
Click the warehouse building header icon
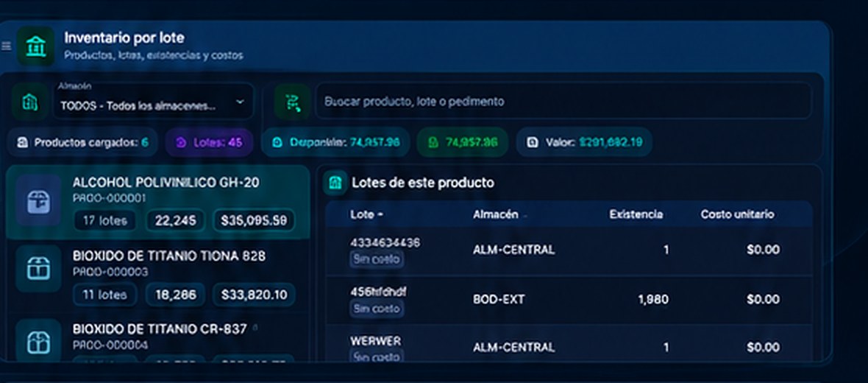click(x=36, y=46)
